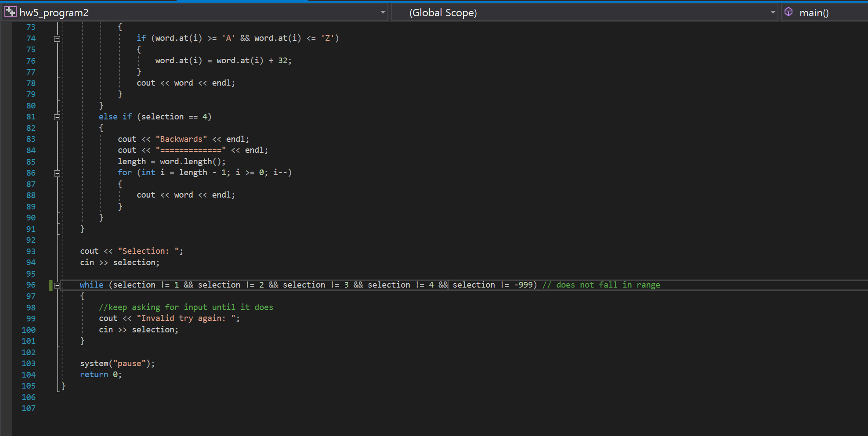Click the return 0 statement

click(x=101, y=375)
